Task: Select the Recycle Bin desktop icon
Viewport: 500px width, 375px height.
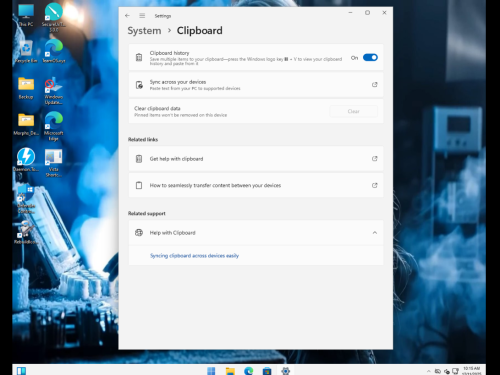Action: [x=26, y=52]
